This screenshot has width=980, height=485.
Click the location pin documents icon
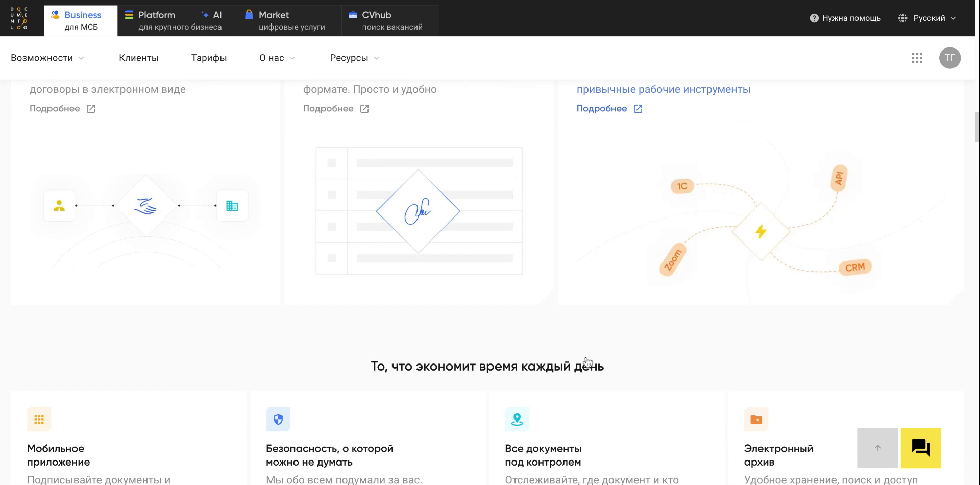[x=517, y=419]
